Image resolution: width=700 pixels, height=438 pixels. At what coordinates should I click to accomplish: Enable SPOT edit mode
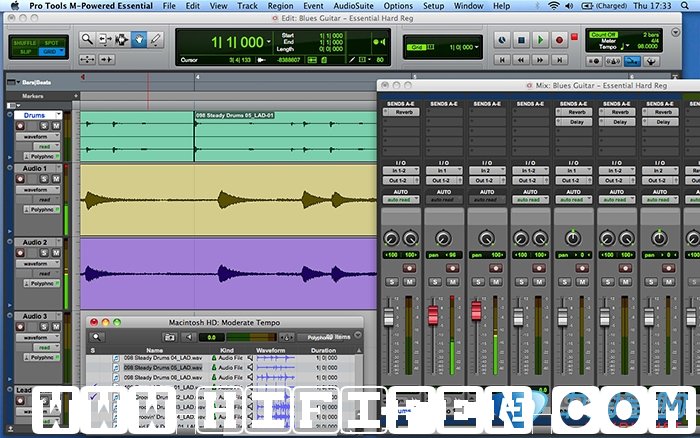[51, 43]
